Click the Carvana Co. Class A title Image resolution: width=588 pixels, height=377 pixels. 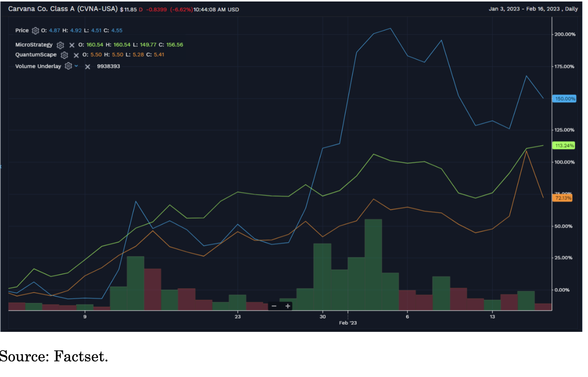pyautogui.click(x=63, y=9)
